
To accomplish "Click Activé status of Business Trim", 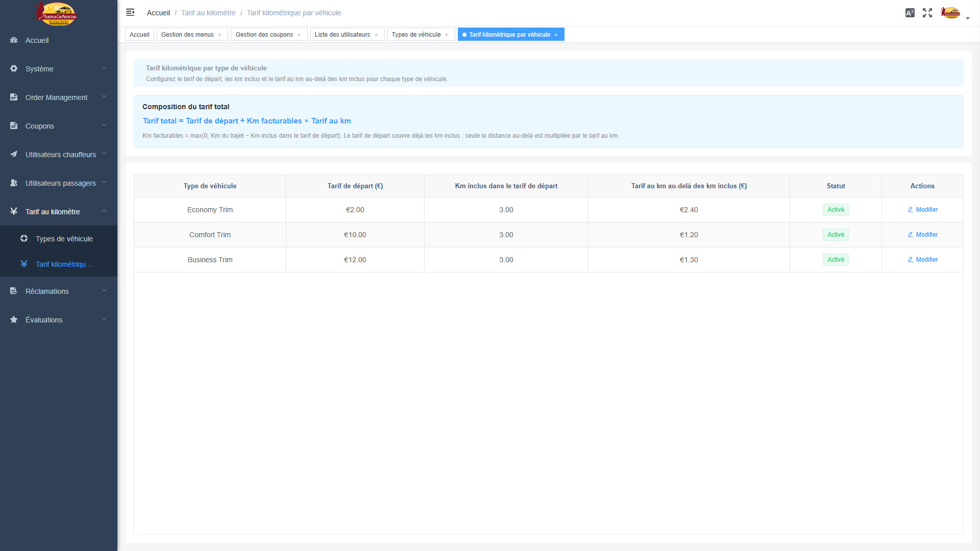I will (x=836, y=260).
